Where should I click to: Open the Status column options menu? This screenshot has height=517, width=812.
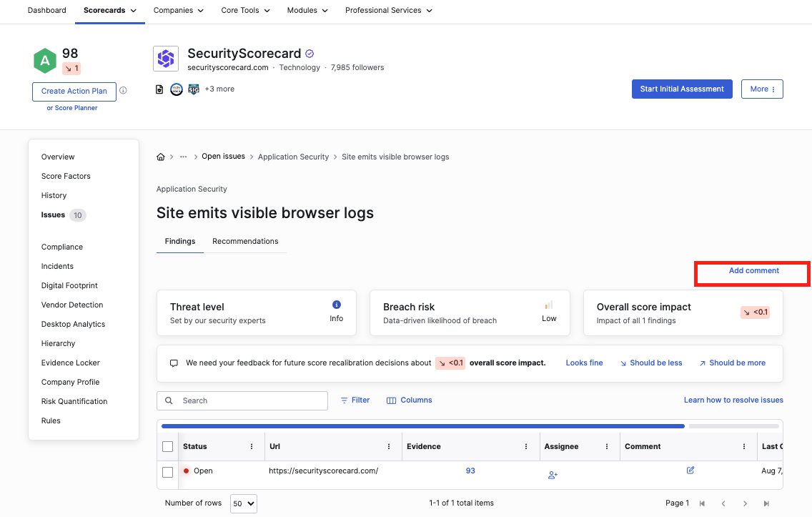point(252,446)
